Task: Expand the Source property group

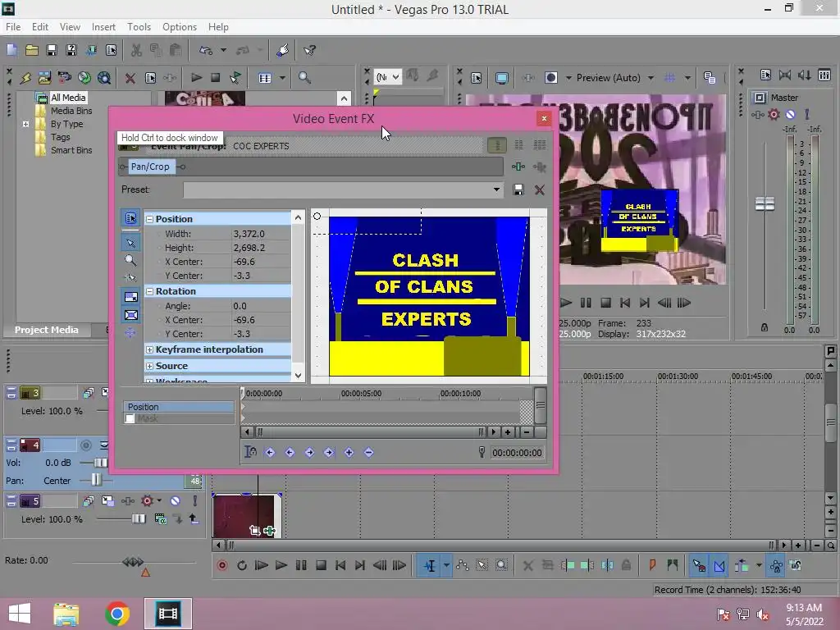Action: click(150, 367)
